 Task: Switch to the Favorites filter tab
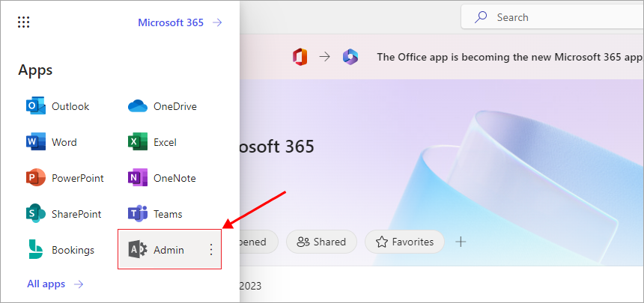(404, 242)
